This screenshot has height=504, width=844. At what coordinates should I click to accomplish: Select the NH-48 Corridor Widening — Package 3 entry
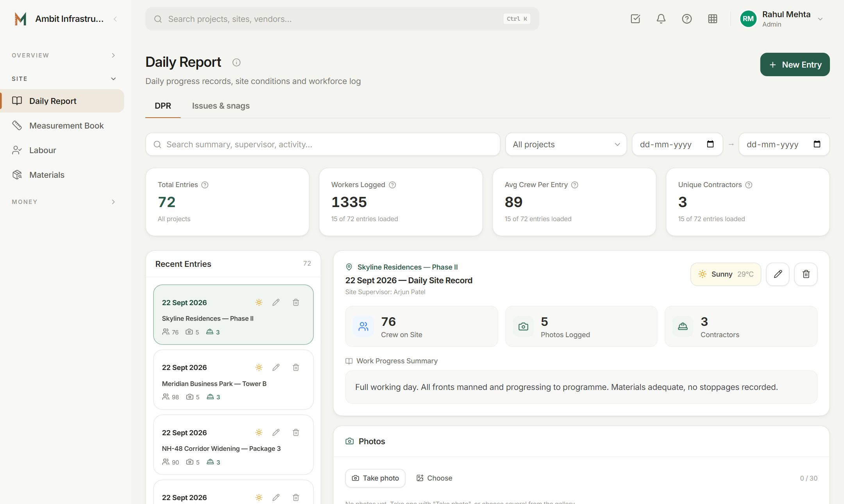point(233,445)
